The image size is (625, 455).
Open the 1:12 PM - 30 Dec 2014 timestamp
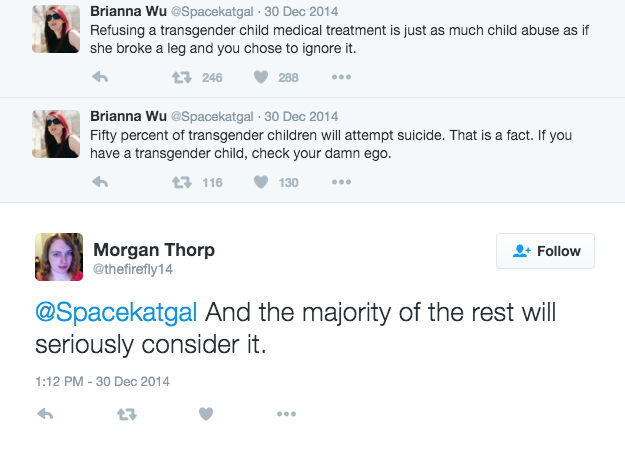(x=102, y=381)
